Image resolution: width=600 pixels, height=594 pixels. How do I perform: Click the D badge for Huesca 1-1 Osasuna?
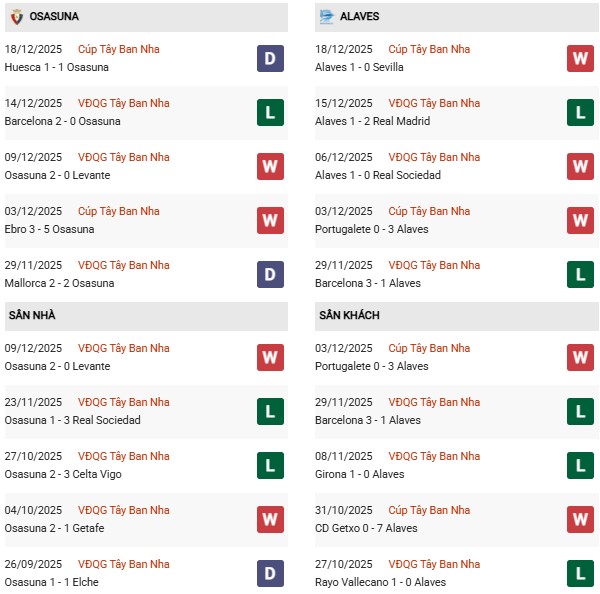coord(270,59)
